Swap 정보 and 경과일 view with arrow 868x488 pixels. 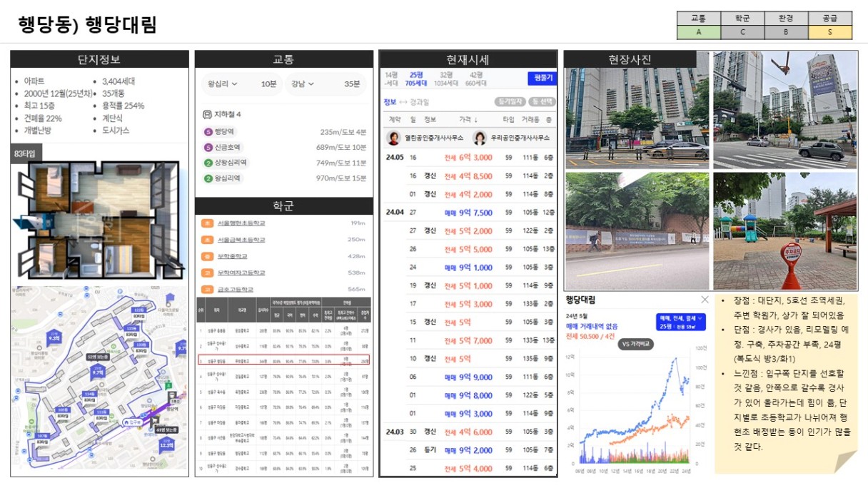coord(402,102)
